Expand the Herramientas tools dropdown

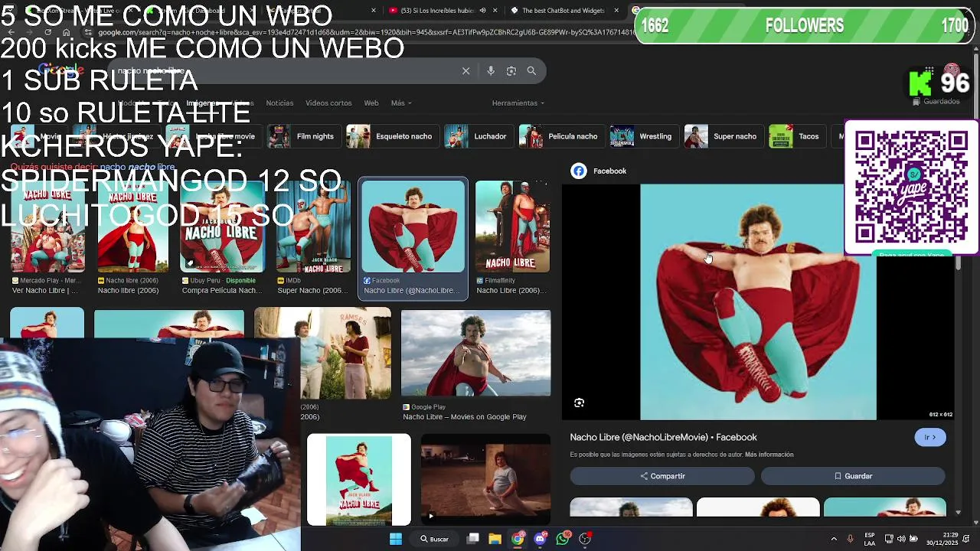coord(518,103)
